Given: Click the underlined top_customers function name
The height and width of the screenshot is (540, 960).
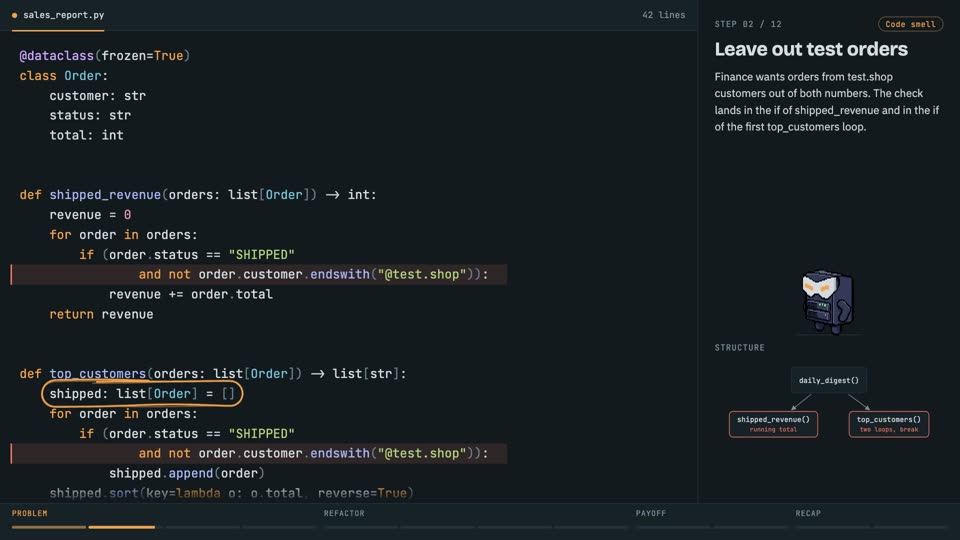Looking at the screenshot, I should (97, 374).
